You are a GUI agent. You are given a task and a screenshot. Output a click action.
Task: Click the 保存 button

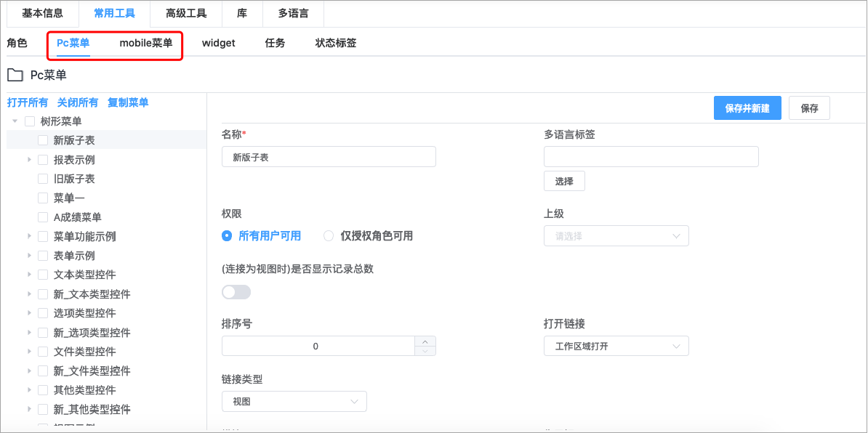coord(809,108)
